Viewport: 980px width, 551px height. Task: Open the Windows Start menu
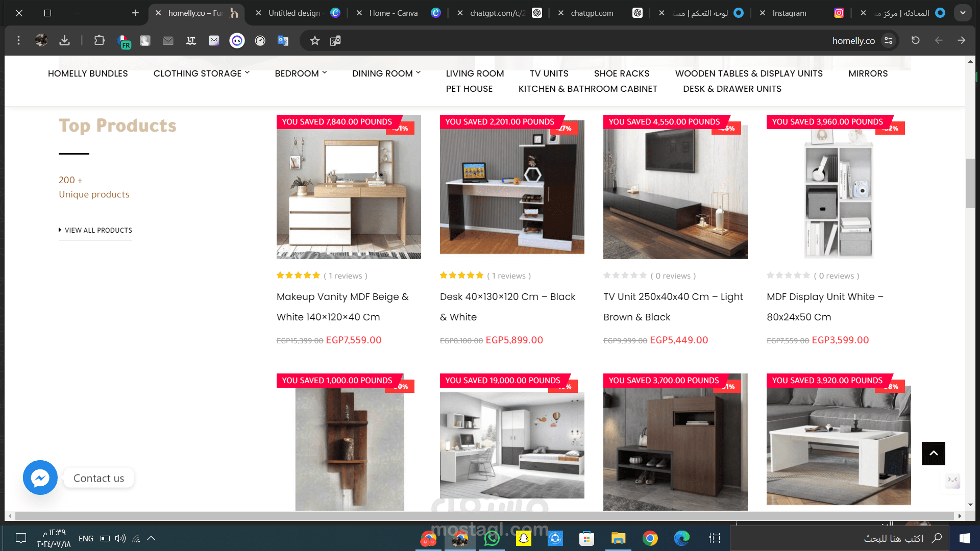tap(965, 538)
